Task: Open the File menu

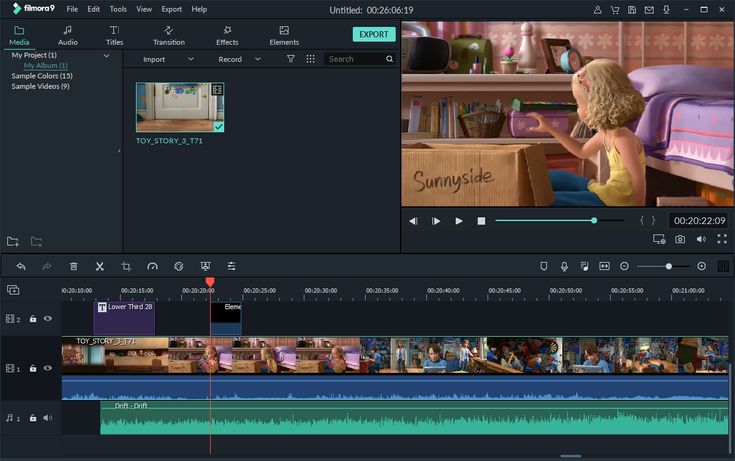Action: pyautogui.click(x=72, y=9)
